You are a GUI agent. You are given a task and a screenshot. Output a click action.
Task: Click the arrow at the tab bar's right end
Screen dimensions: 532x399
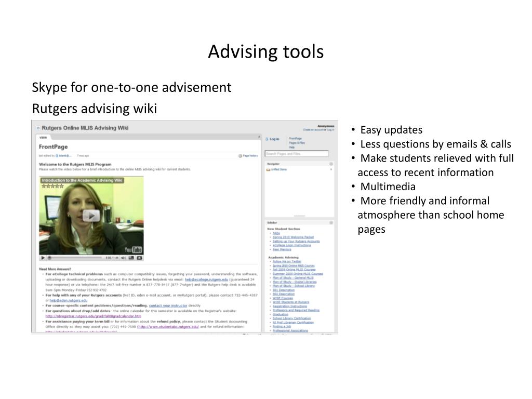(259, 137)
